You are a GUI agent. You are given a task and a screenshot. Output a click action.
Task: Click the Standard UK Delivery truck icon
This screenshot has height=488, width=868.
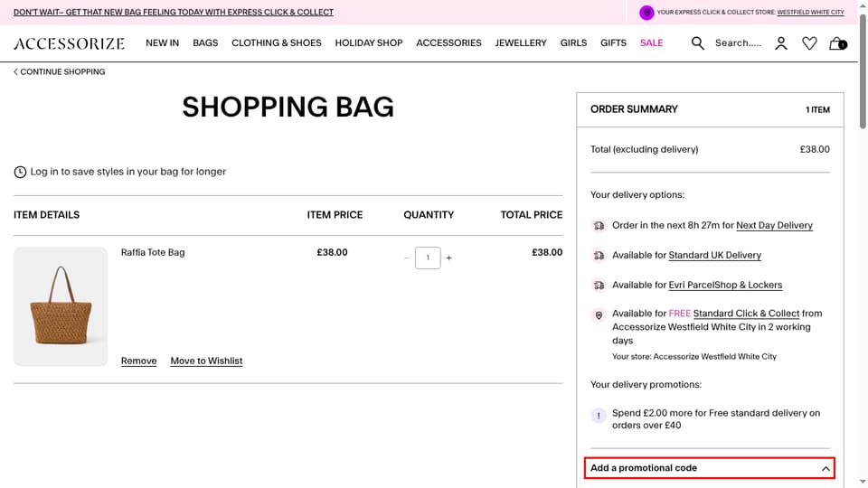point(599,256)
